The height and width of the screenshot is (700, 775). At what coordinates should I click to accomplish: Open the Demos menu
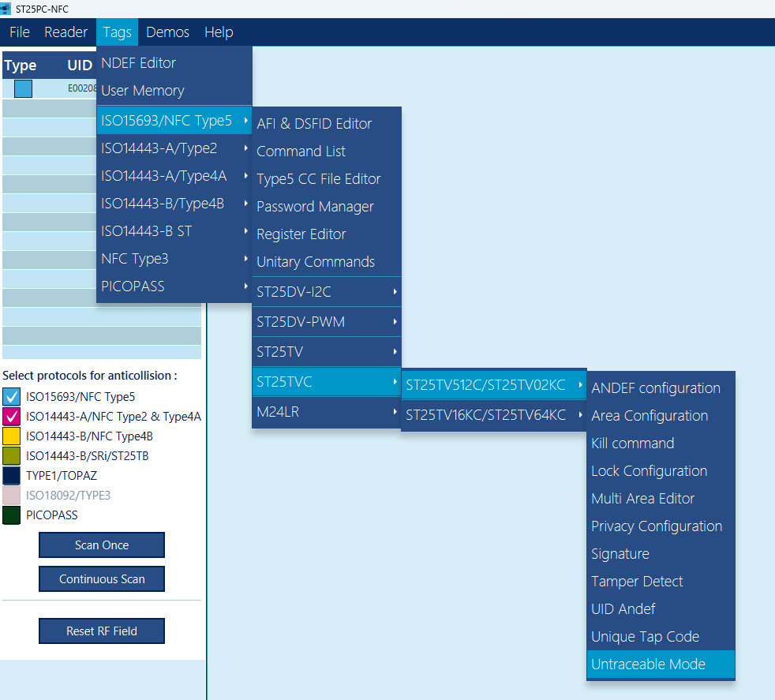pyautogui.click(x=167, y=32)
